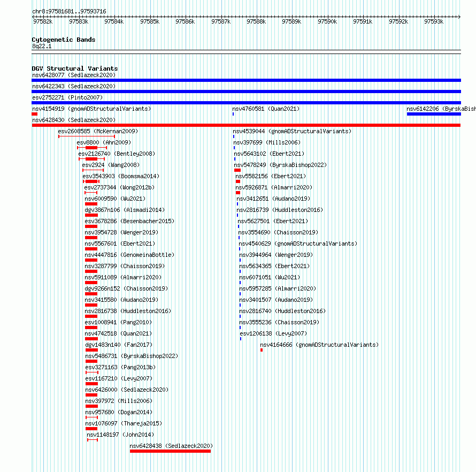Click variant nsv6426000 (Sedlazeck2020)

tap(127, 390)
